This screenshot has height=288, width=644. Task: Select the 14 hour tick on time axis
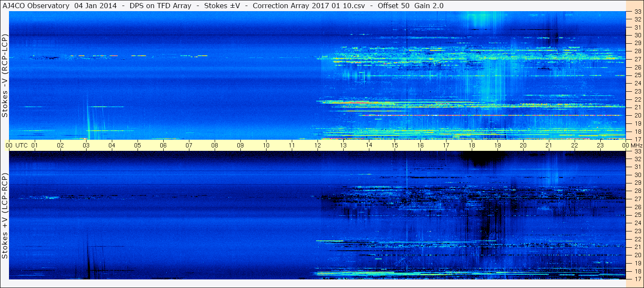coord(369,145)
